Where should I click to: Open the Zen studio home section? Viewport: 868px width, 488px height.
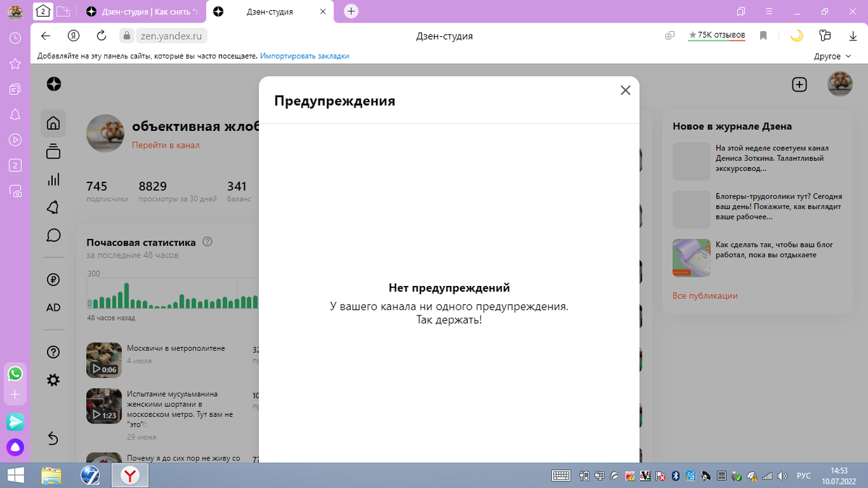click(x=54, y=123)
